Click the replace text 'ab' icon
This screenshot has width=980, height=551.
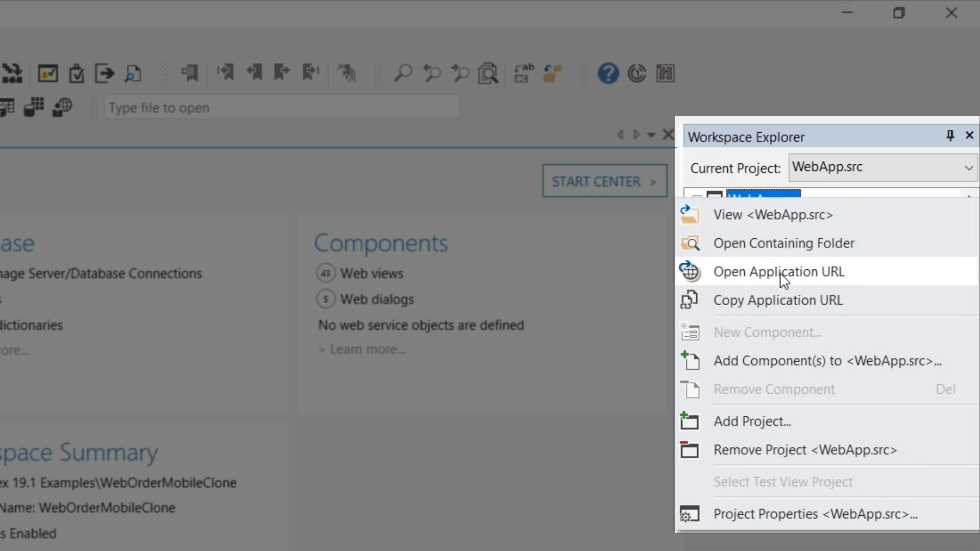[524, 73]
